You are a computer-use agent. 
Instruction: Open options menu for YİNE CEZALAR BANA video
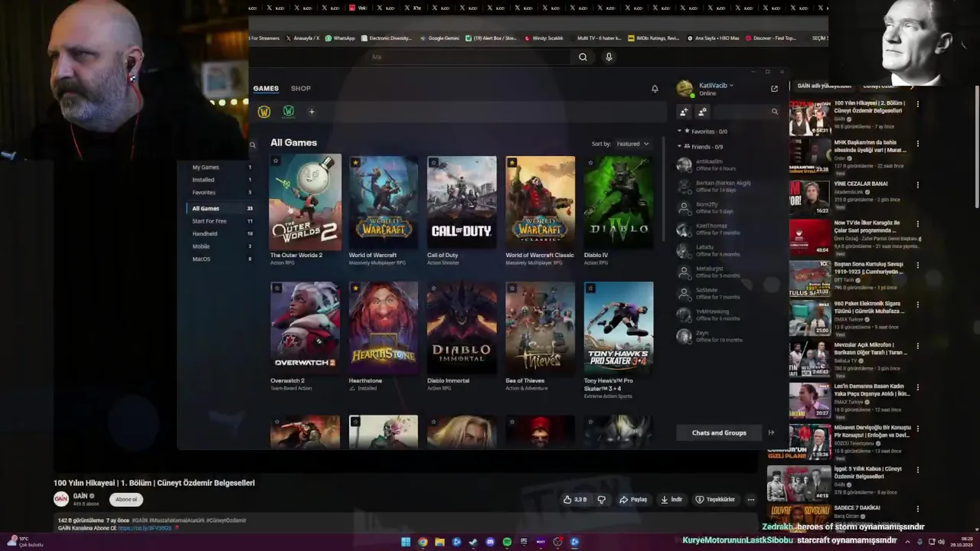point(917,184)
